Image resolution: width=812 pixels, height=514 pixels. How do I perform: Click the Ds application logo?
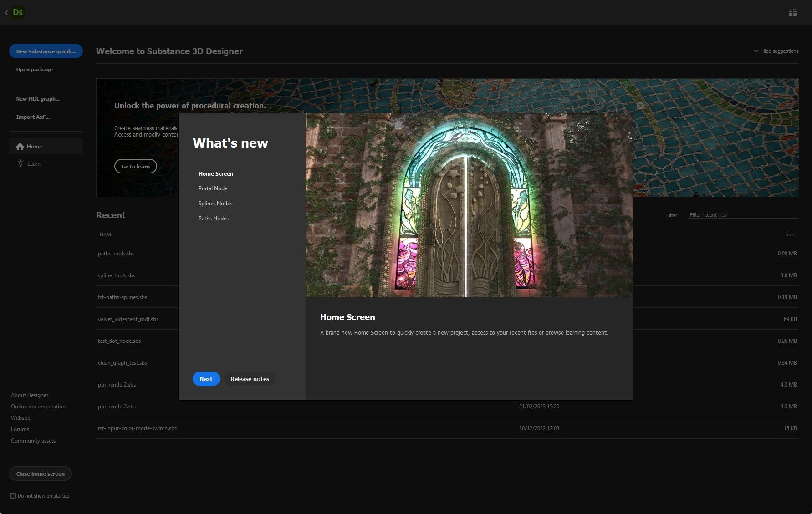click(x=18, y=12)
